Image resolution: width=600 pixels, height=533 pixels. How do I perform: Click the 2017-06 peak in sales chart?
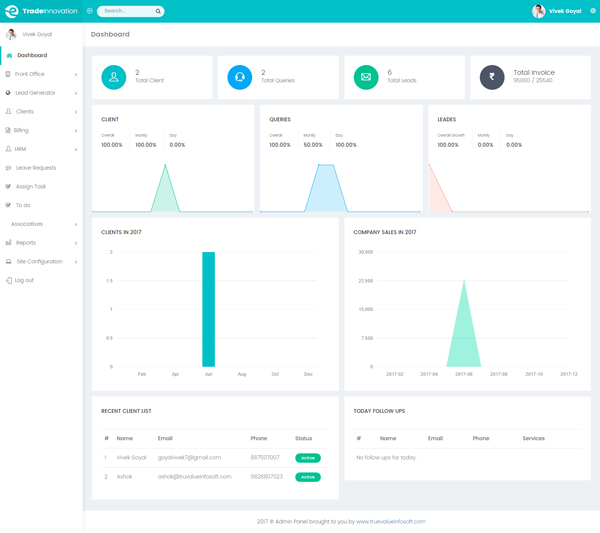tap(464, 281)
